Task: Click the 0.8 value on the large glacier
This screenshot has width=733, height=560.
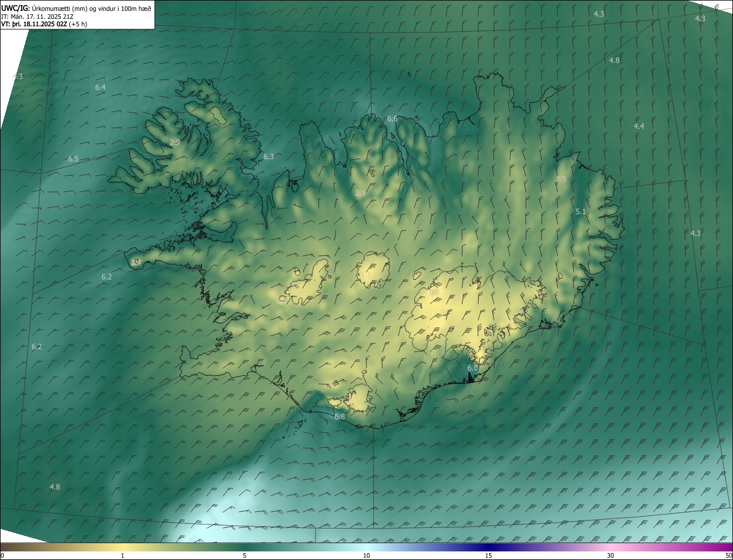Action: (x=434, y=292)
